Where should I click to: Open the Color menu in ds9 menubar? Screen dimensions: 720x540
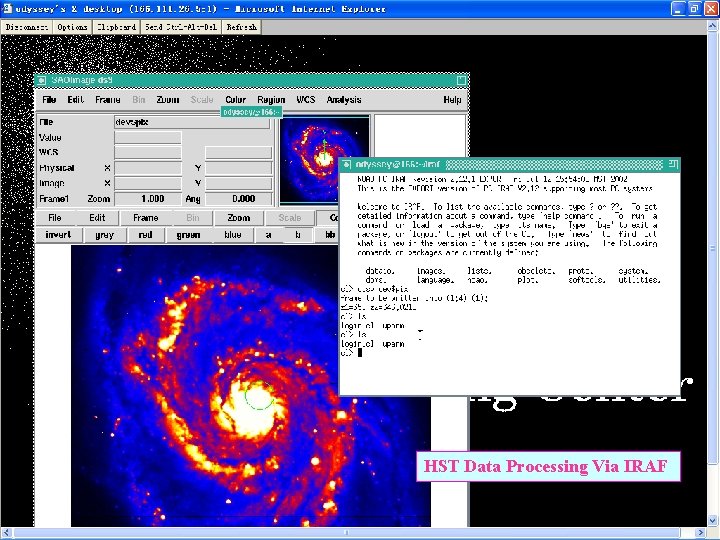(x=236, y=100)
